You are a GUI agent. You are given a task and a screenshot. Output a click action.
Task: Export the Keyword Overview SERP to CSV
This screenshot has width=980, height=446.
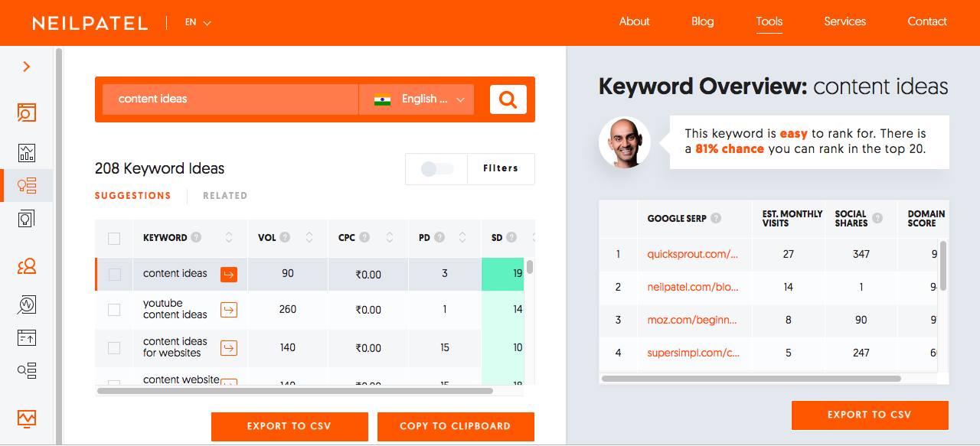pos(870,415)
